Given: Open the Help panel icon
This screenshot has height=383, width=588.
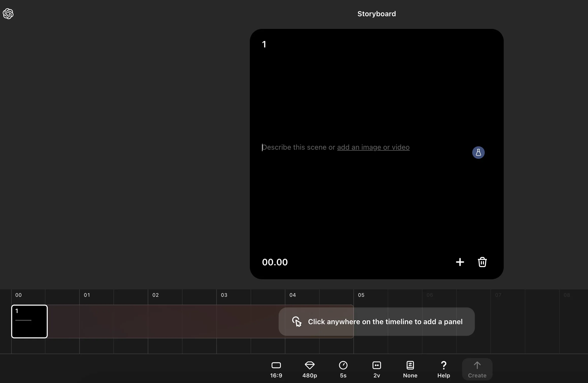Looking at the screenshot, I should (x=444, y=369).
